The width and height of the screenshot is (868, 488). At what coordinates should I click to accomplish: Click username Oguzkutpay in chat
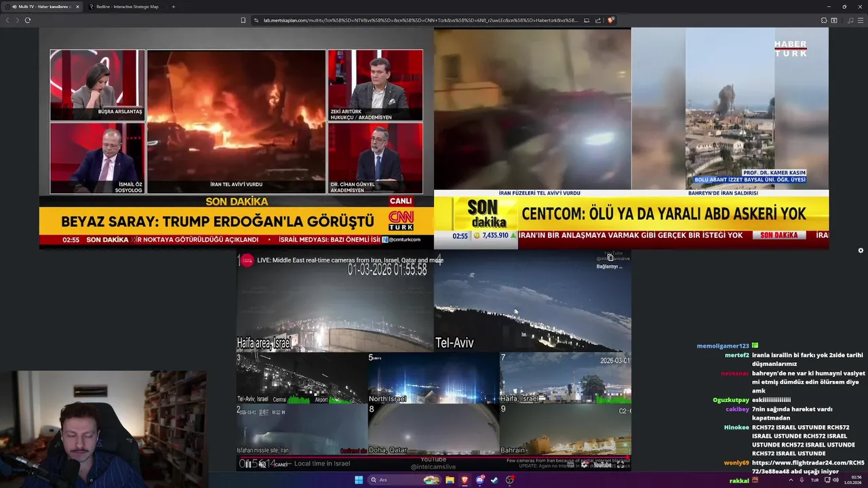[x=731, y=400]
